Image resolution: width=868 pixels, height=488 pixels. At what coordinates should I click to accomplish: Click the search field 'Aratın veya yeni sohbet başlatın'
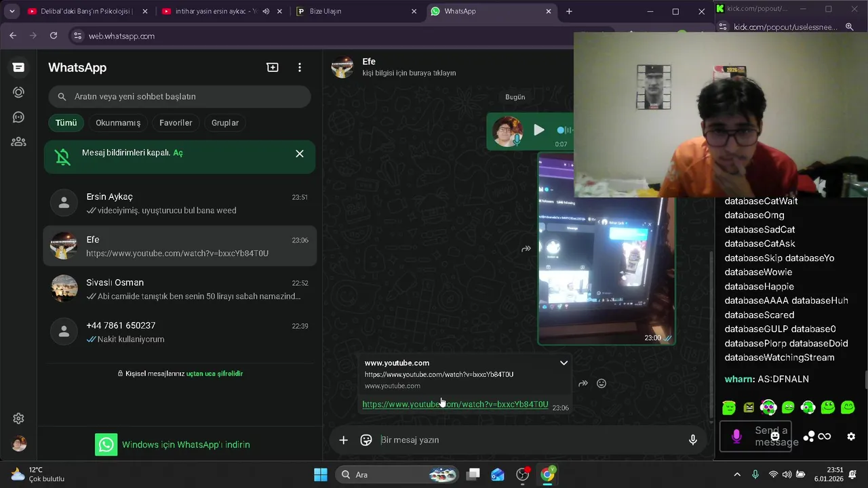point(180,96)
